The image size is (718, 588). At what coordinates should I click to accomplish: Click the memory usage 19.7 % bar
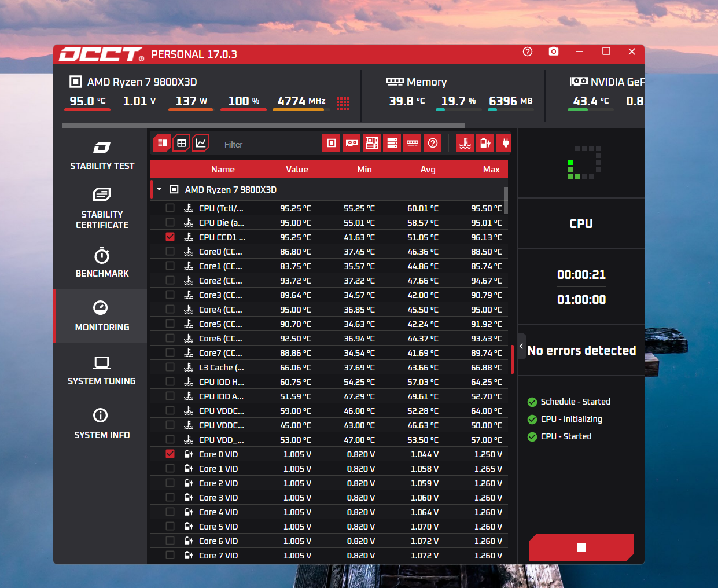pyautogui.click(x=459, y=109)
